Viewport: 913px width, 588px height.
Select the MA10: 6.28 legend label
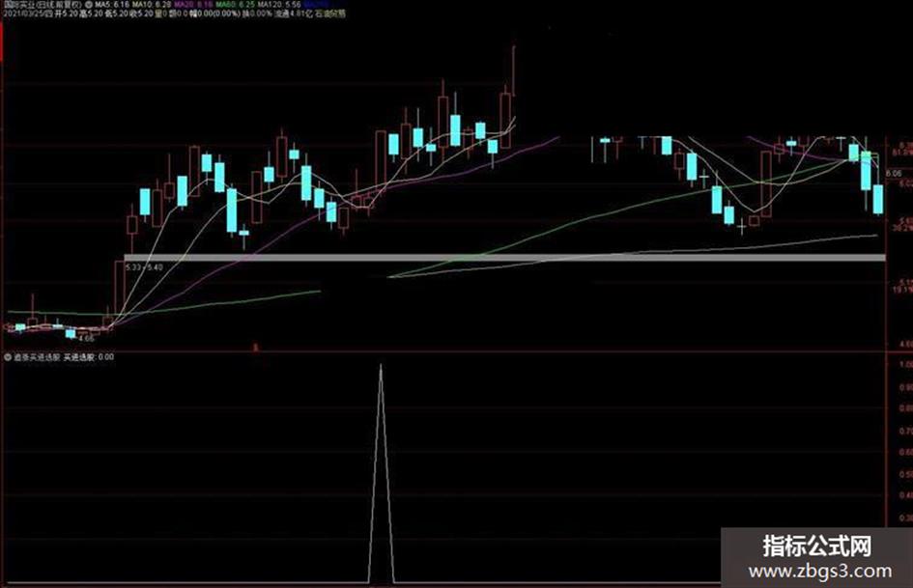[152, 5]
